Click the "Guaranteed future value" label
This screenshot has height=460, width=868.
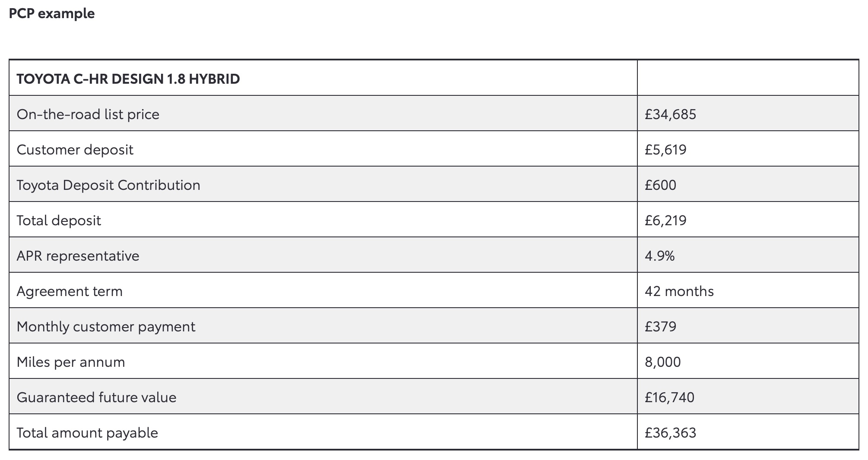pos(96,397)
